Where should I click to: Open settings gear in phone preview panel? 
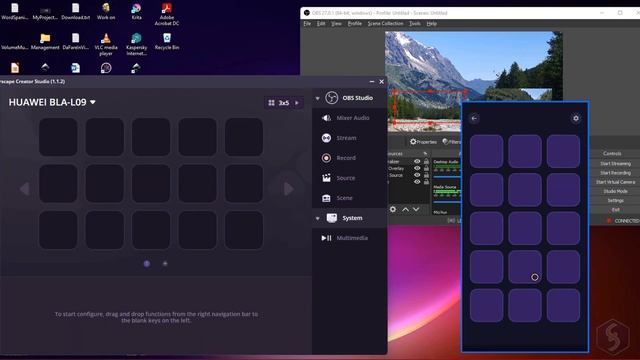pyautogui.click(x=576, y=118)
